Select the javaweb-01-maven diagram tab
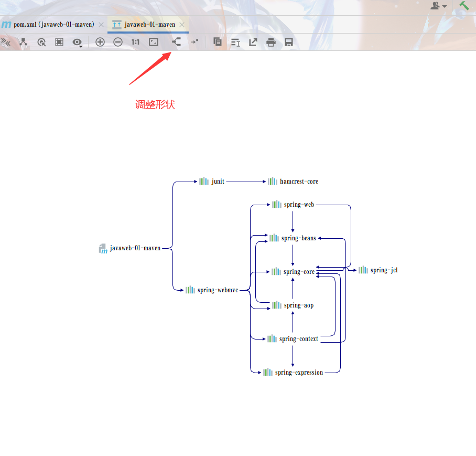The width and height of the screenshot is (476, 456). coord(149,25)
